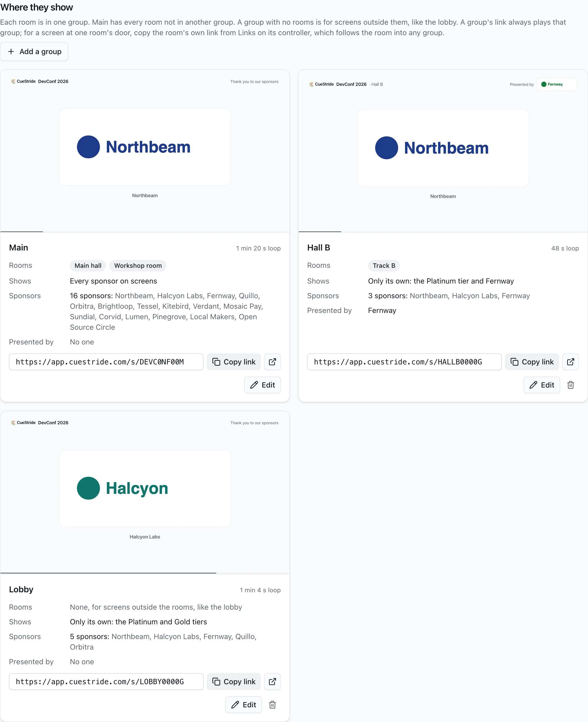Click the Main preview progress bar
Screen dimensions: 588x722
pos(145,232)
